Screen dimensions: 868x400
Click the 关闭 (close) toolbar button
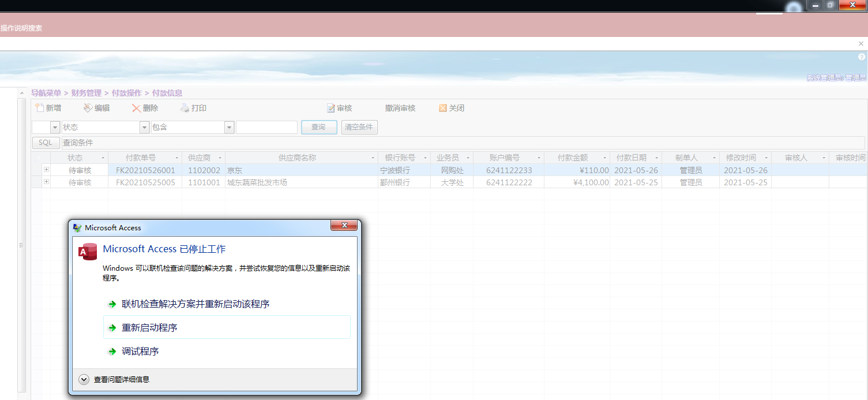point(452,108)
